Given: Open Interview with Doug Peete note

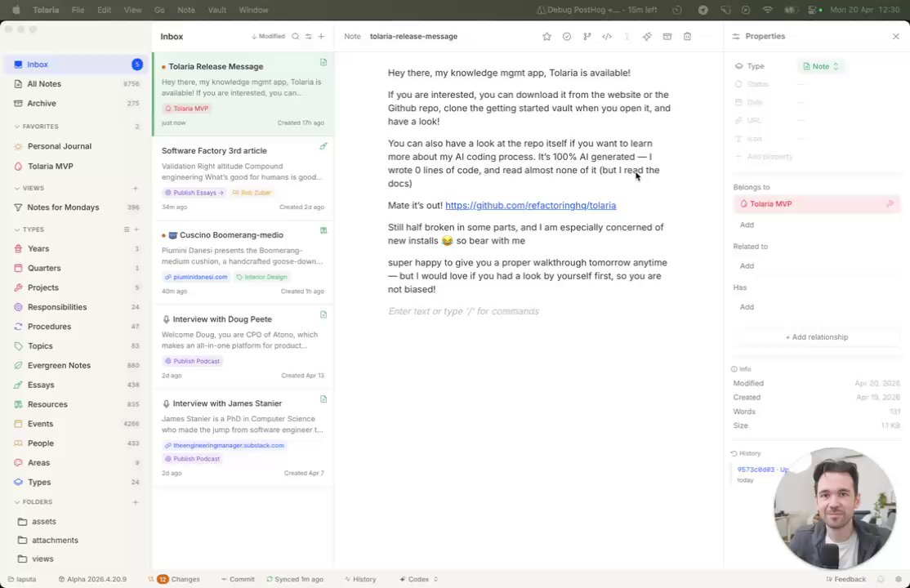Looking at the screenshot, I should pyautogui.click(x=243, y=346).
